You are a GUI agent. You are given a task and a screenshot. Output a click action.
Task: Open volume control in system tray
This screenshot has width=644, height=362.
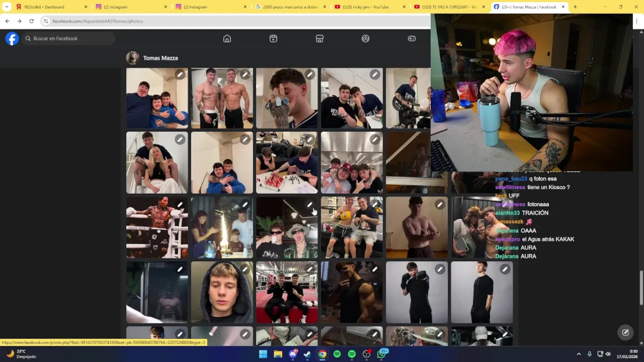tap(608, 354)
